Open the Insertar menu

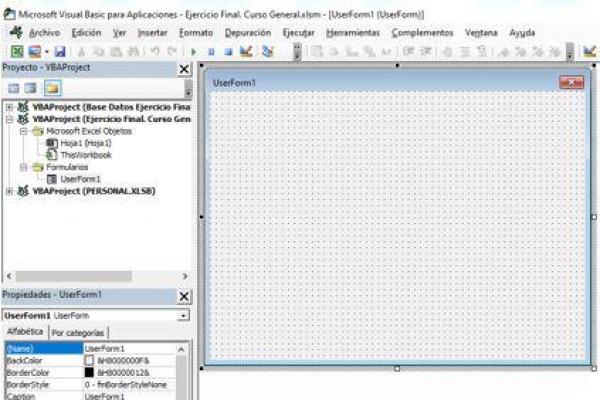[152, 32]
